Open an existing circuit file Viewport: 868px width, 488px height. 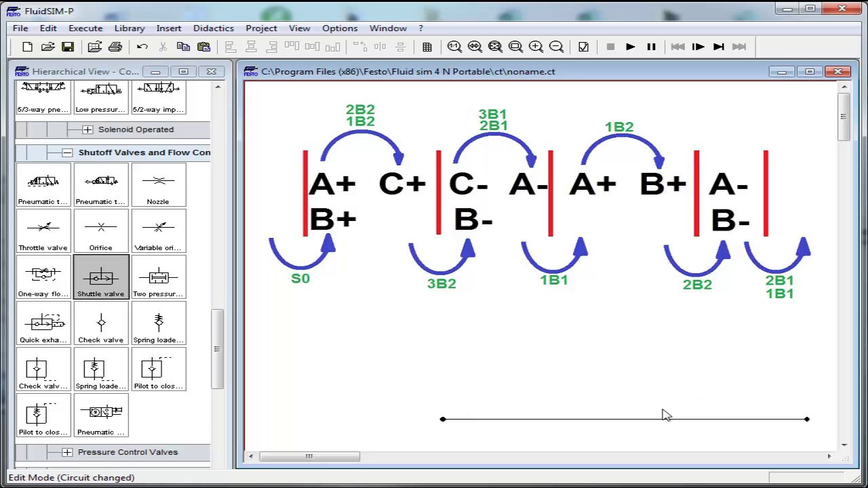pyautogui.click(x=47, y=47)
